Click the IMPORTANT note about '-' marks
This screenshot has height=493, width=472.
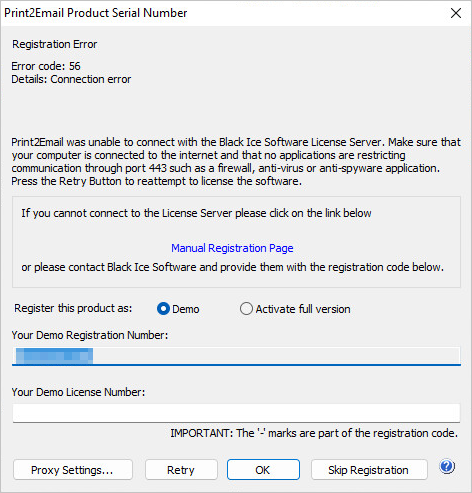tap(314, 433)
